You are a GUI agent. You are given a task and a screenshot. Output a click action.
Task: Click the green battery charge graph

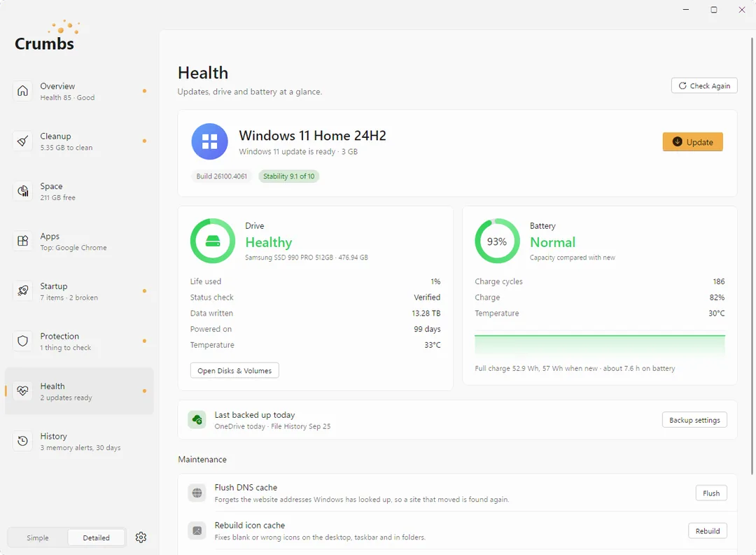[x=600, y=345]
